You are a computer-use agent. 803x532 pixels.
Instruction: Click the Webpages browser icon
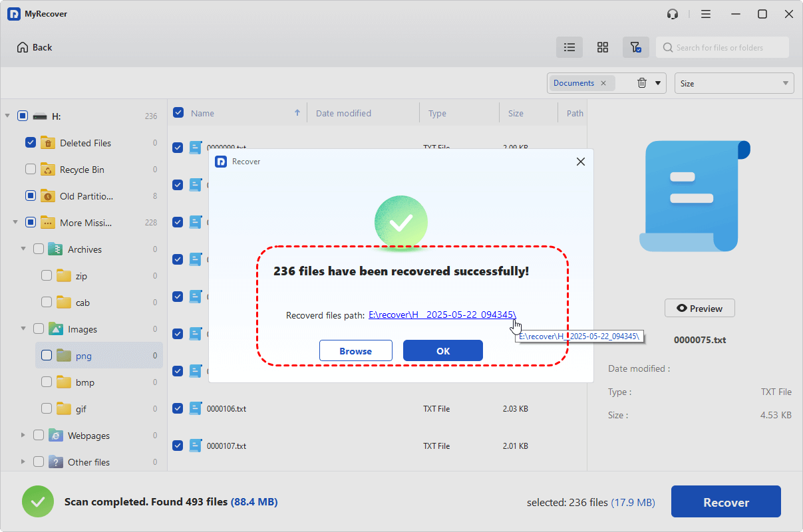(56, 435)
